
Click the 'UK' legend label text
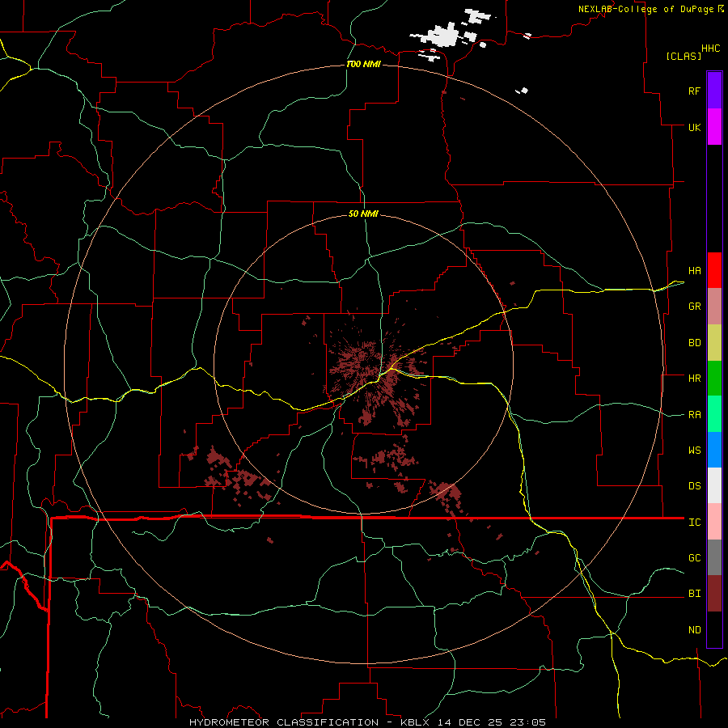tap(694, 127)
